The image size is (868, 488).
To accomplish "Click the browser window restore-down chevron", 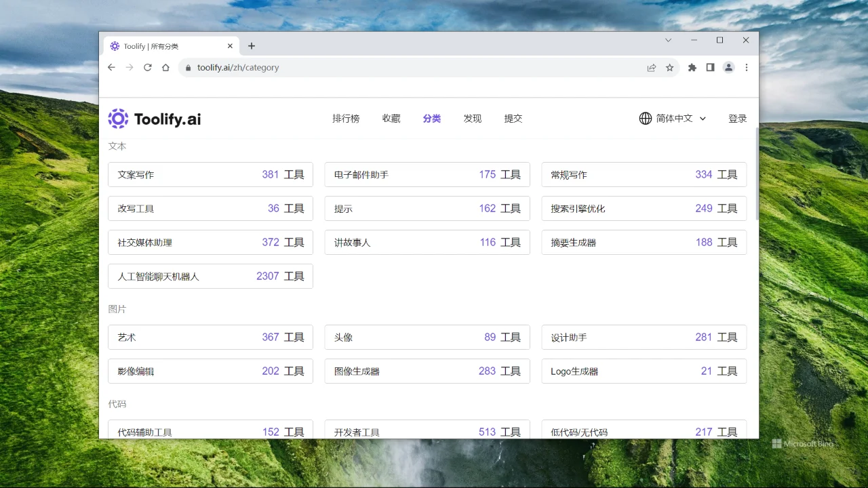I will click(x=669, y=41).
